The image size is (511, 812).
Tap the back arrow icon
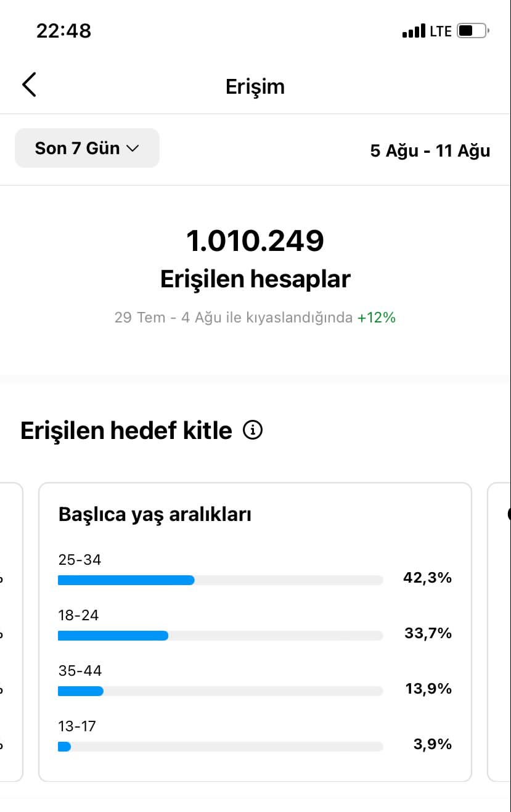tap(29, 84)
